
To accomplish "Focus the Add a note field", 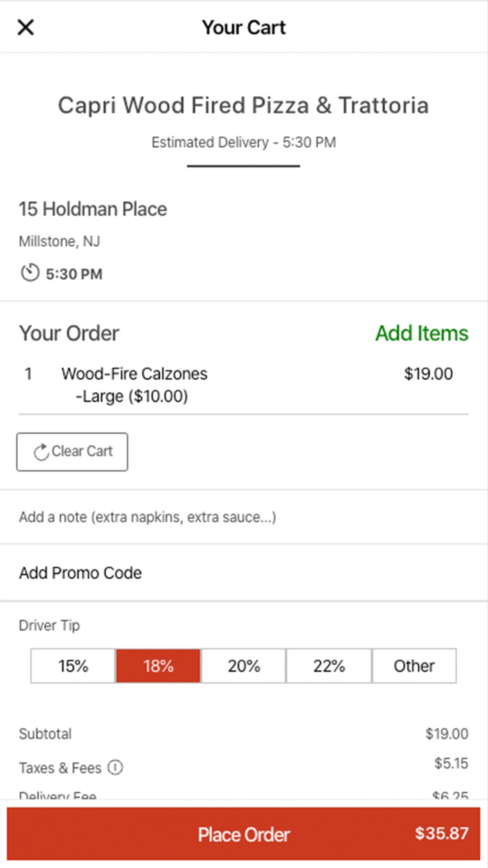I will (x=244, y=517).
